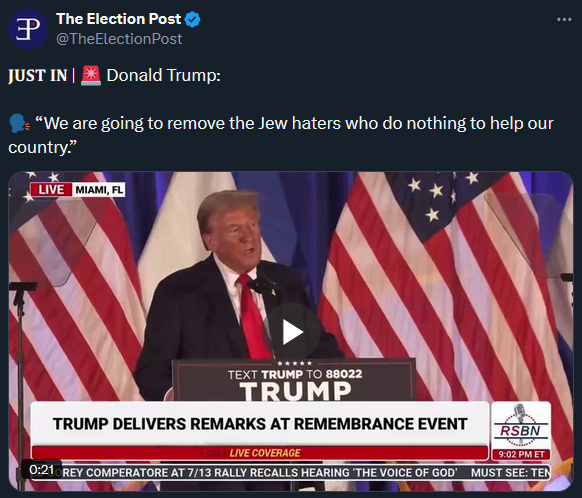Click the bold JUST IN text
Viewport: 582px width, 498px height.
[x=37, y=75]
